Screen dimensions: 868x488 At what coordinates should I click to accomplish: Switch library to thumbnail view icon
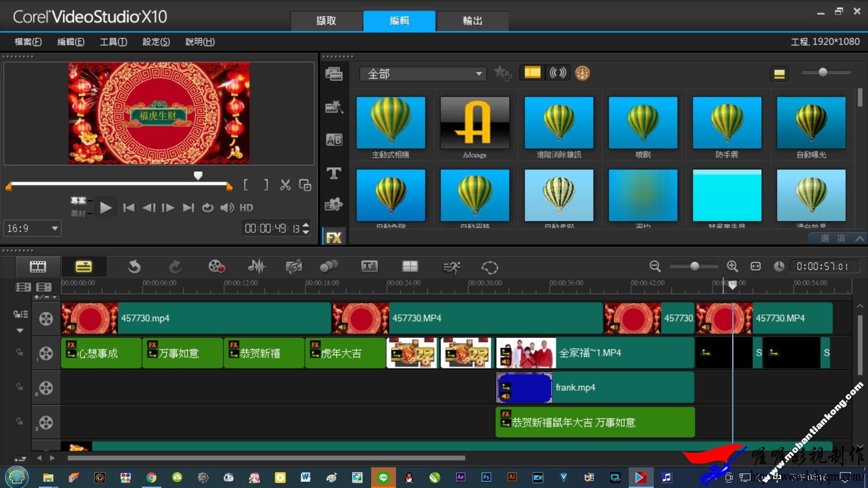(779, 74)
